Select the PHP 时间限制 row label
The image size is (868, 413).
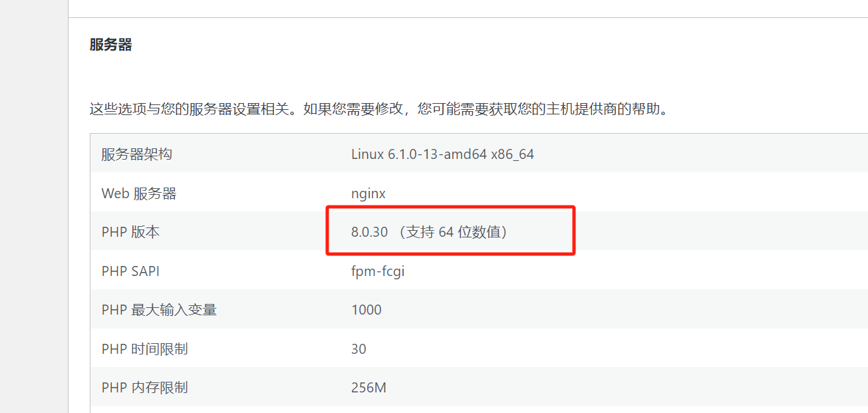[144, 349]
